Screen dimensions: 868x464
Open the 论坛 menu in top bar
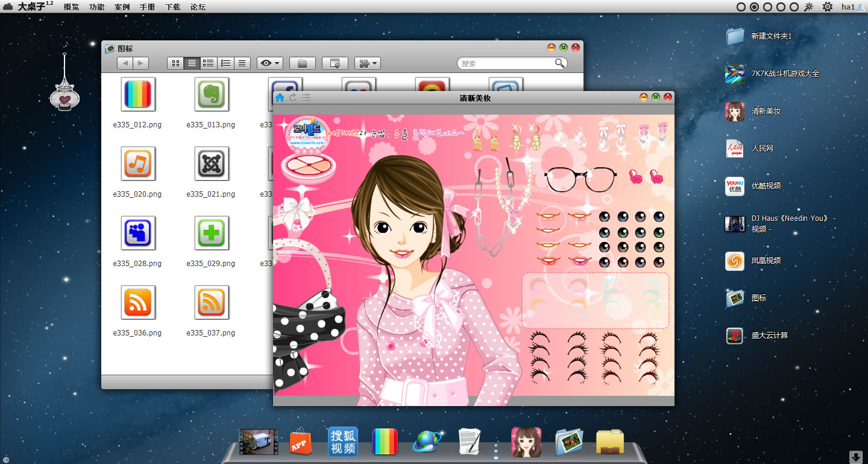[198, 7]
